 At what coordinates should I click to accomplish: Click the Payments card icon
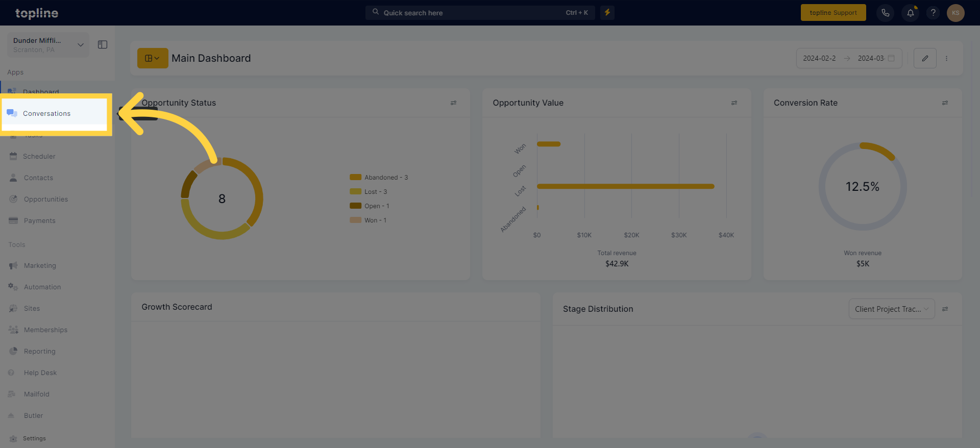point(13,220)
